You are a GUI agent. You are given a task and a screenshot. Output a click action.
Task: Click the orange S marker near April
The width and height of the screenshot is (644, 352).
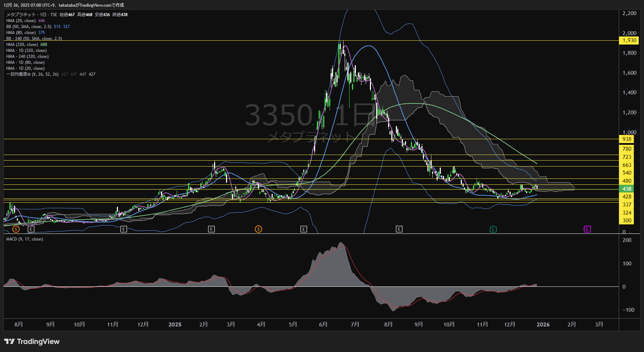(x=258, y=229)
